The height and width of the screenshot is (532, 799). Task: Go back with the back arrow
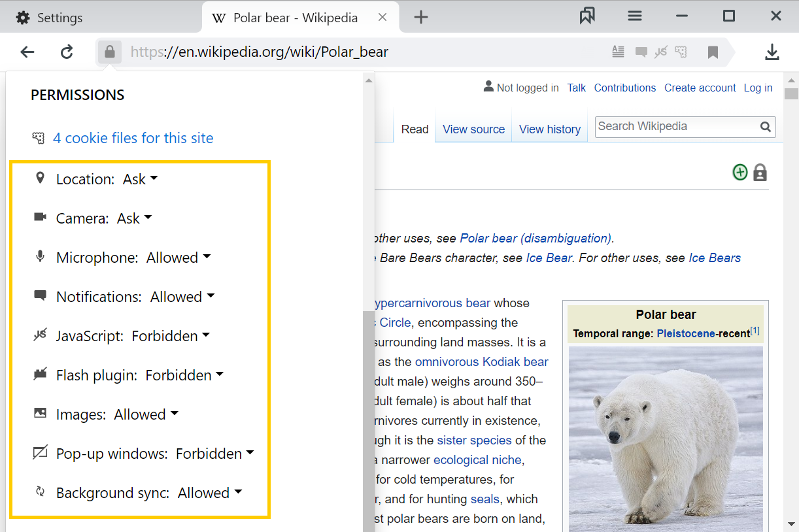tap(27, 52)
